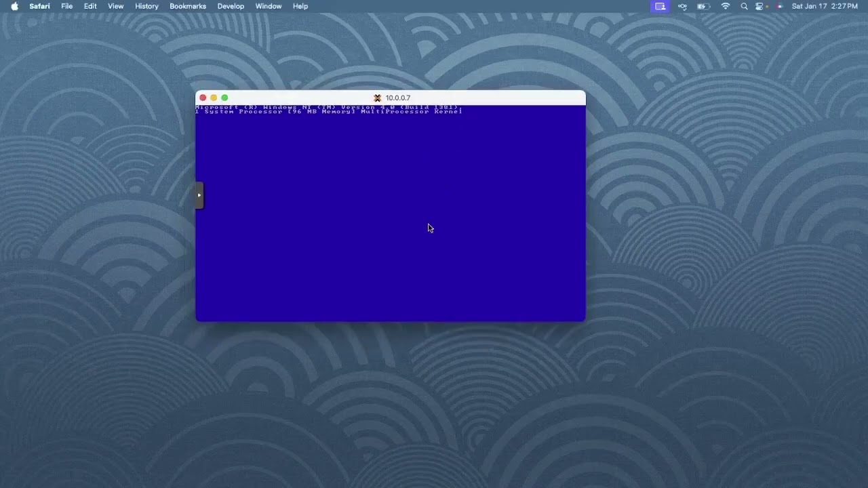Image resolution: width=868 pixels, height=488 pixels.
Task: Open Spotlight search
Action: click(x=744, y=6)
